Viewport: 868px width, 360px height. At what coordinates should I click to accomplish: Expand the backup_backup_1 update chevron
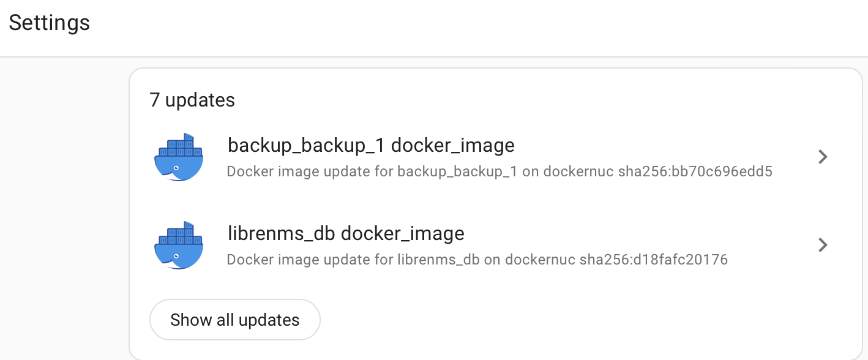pos(823,157)
